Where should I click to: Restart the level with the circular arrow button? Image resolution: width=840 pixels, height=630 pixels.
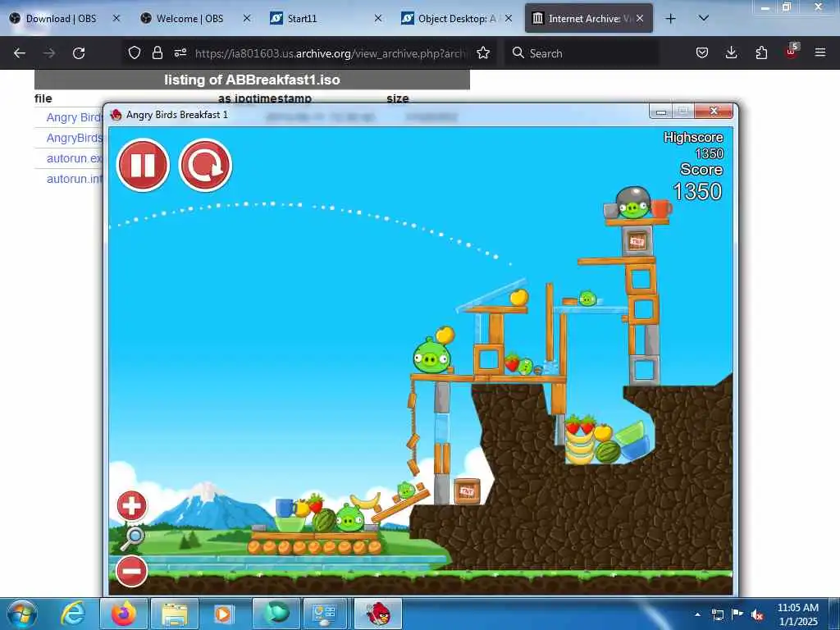(x=205, y=165)
